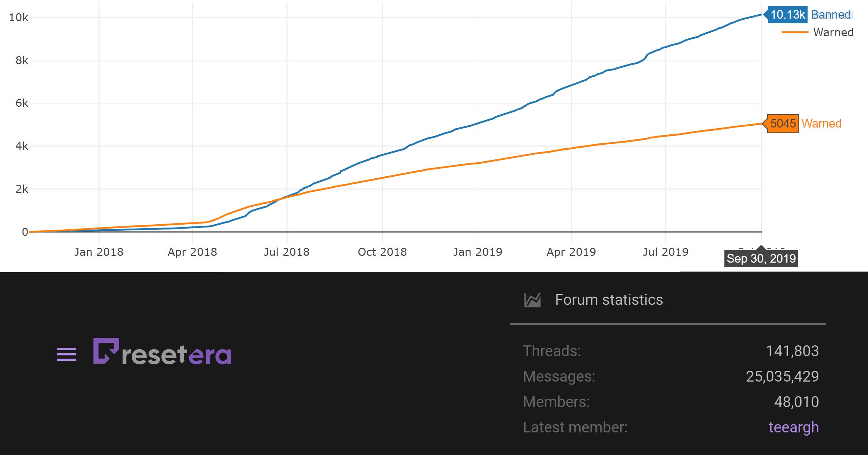Click the Oct 2018 axis label
Viewport: 868px width, 455px height.
coord(382,252)
